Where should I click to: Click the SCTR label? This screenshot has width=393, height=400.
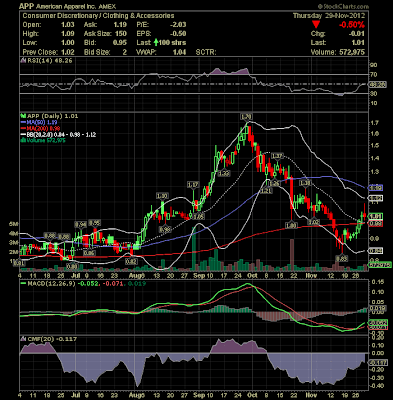click(x=206, y=52)
